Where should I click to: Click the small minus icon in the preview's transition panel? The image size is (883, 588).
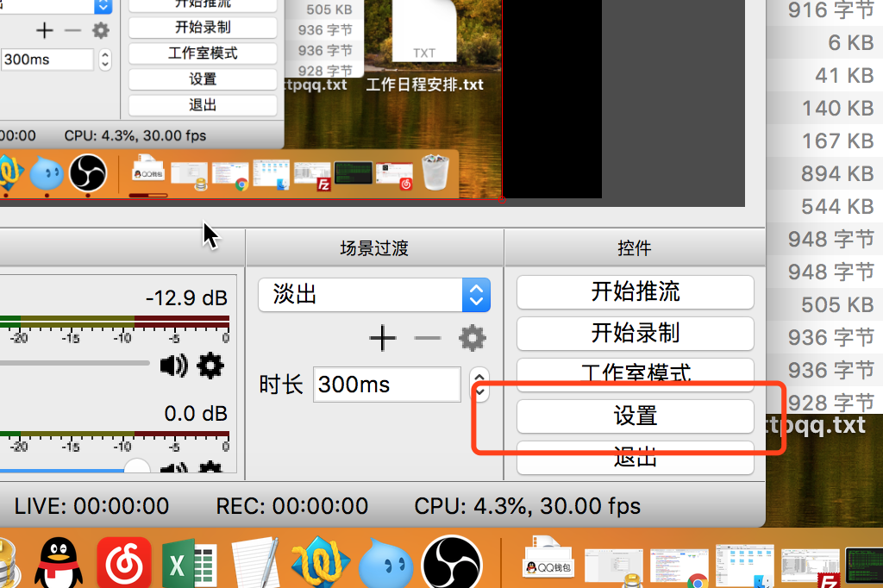pyautogui.click(x=73, y=30)
